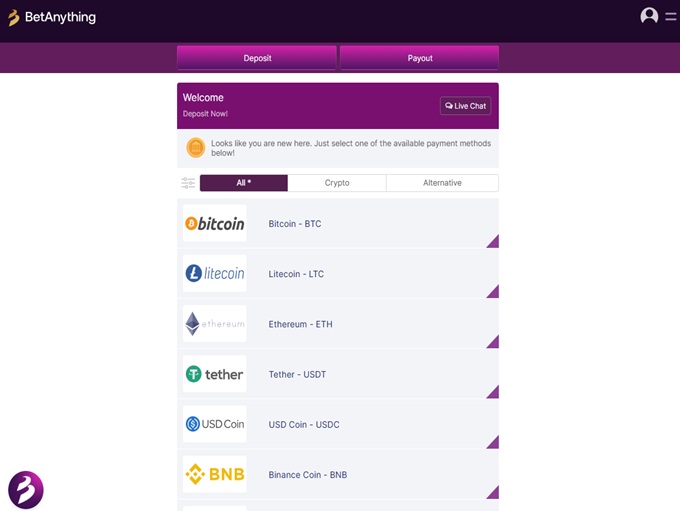The width and height of the screenshot is (680, 511).
Task: Switch to the Alternative tab
Action: click(x=442, y=183)
